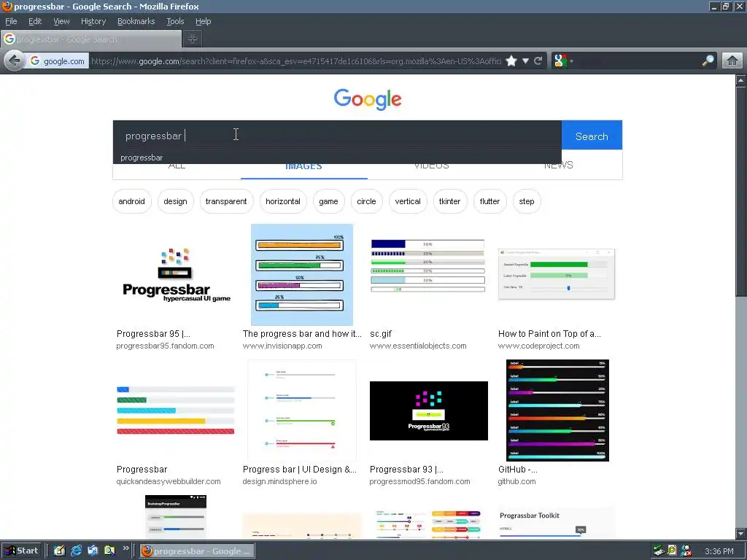Click the progressbar - Google taskbar button
The height and width of the screenshot is (560, 747).
click(x=197, y=551)
